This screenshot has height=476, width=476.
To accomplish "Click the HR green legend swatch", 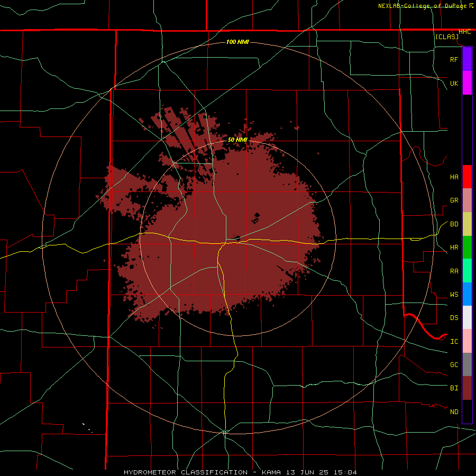I will pyautogui.click(x=467, y=247).
